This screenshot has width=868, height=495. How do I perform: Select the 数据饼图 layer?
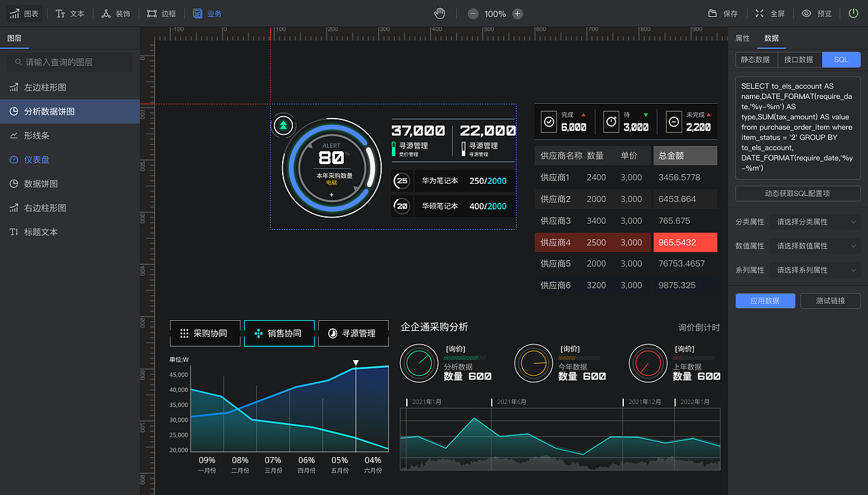tap(70, 184)
